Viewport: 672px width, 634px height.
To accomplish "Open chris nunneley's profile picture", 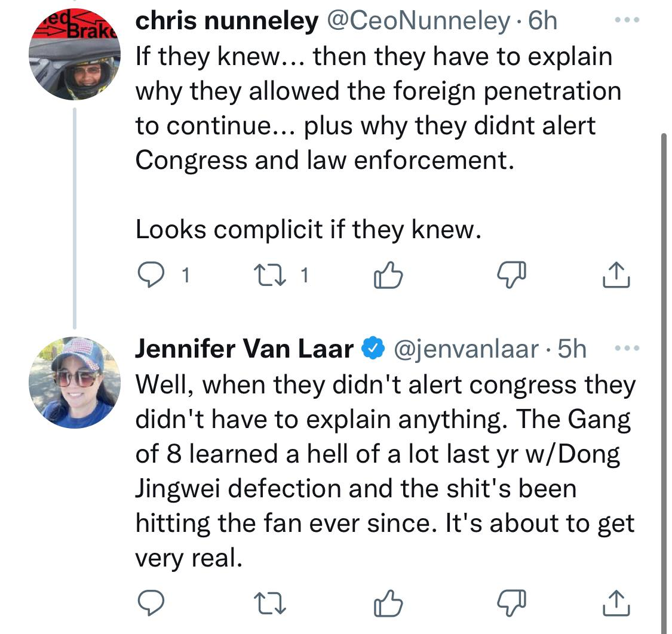I will [x=74, y=55].
